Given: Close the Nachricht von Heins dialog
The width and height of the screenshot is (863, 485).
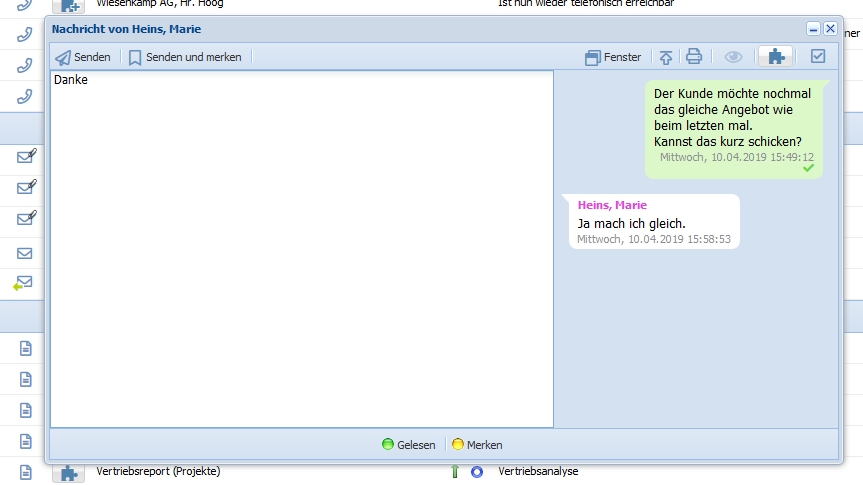Looking at the screenshot, I should 830,29.
